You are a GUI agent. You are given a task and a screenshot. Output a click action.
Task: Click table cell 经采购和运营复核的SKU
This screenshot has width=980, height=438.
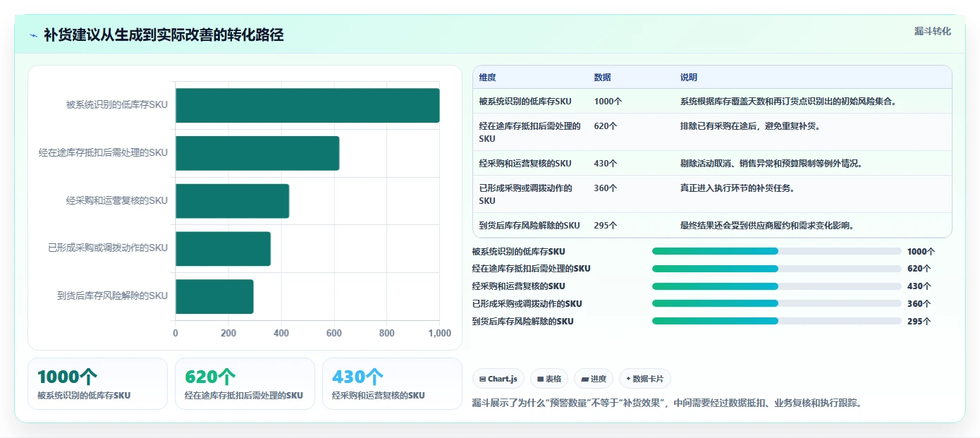coord(525,164)
